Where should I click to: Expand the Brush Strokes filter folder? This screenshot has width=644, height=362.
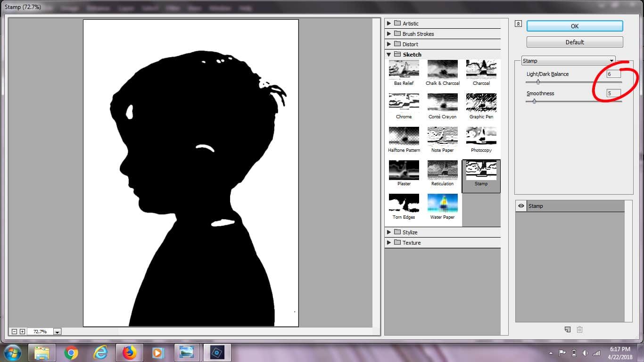(389, 34)
